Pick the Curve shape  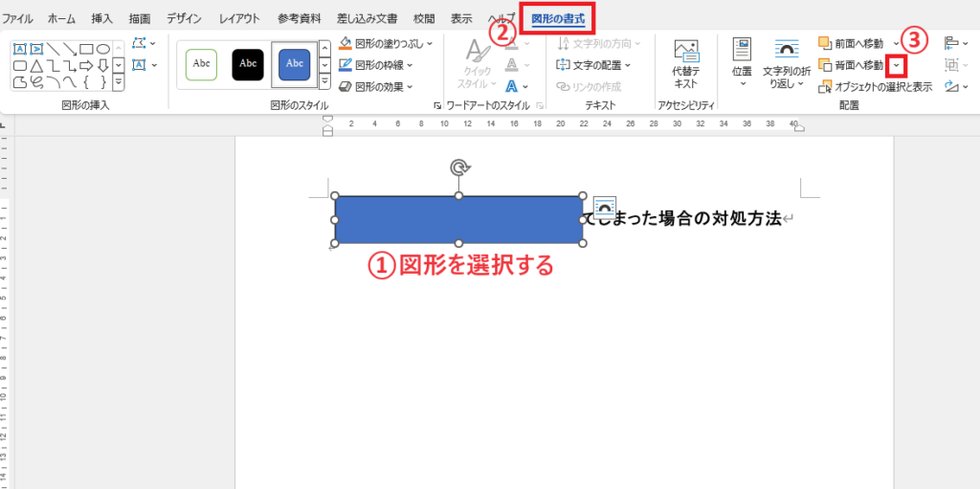(69, 82)
